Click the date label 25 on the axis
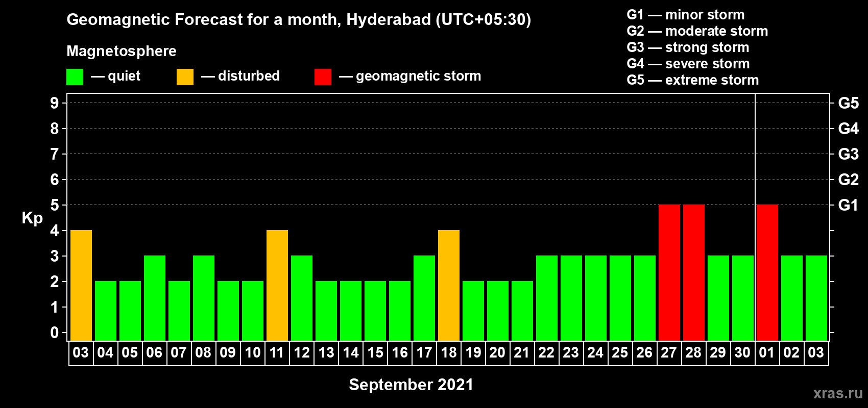The width and height of the screenshot is (868, 408). (620, 352)
